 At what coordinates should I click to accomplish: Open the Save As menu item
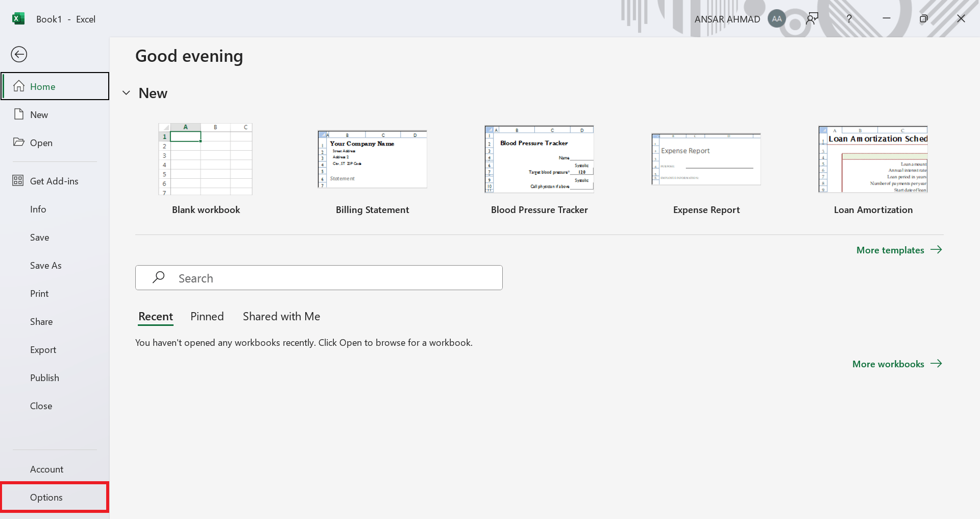tap(46, 265)
